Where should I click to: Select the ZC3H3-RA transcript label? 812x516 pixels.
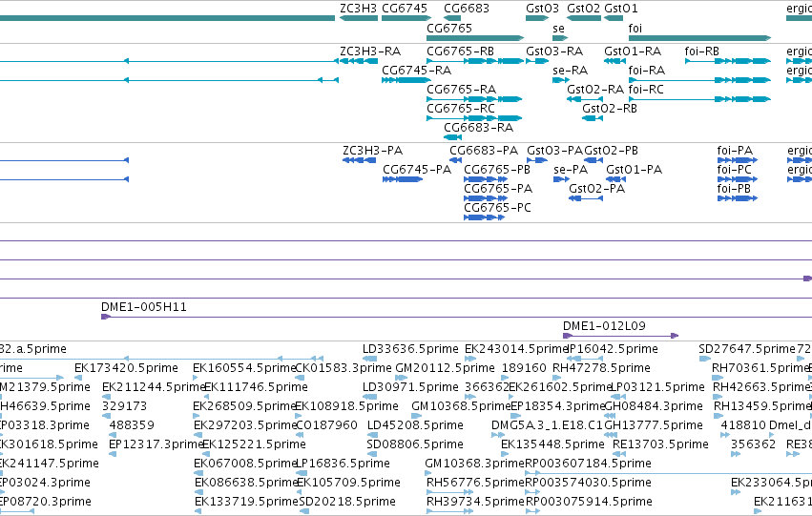coord(370,52)
